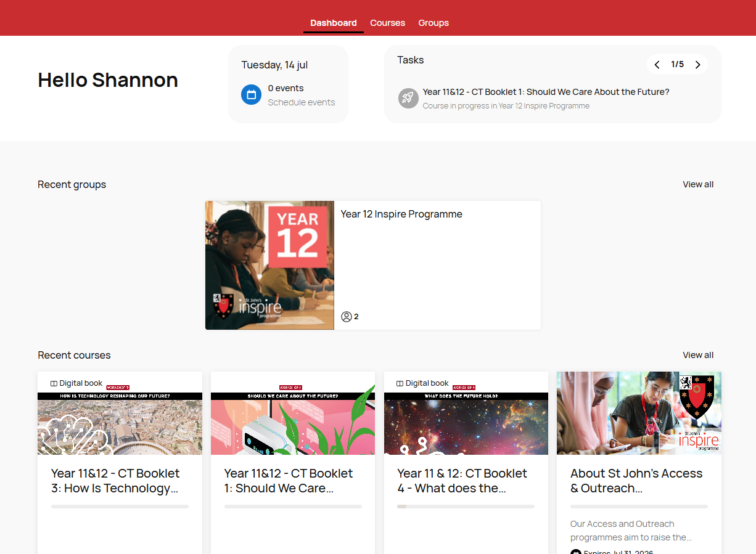Click the Digital book icon on CT Booklet 4 card
The height and width of the screenshot is (554, 756).
(x=400, y=383)
